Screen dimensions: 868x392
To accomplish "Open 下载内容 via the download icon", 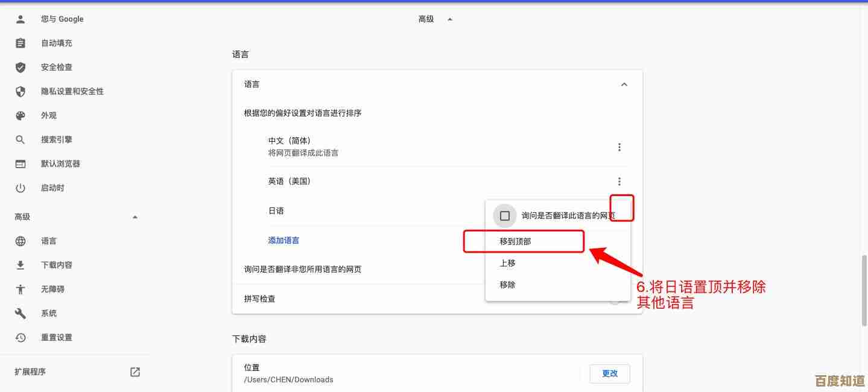I will click(x=20, y=265).
